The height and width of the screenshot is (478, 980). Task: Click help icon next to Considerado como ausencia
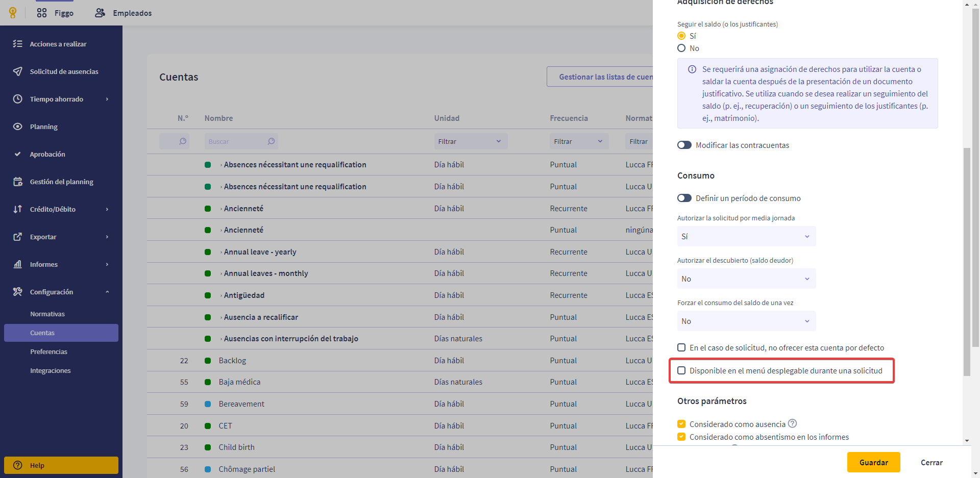792,423
